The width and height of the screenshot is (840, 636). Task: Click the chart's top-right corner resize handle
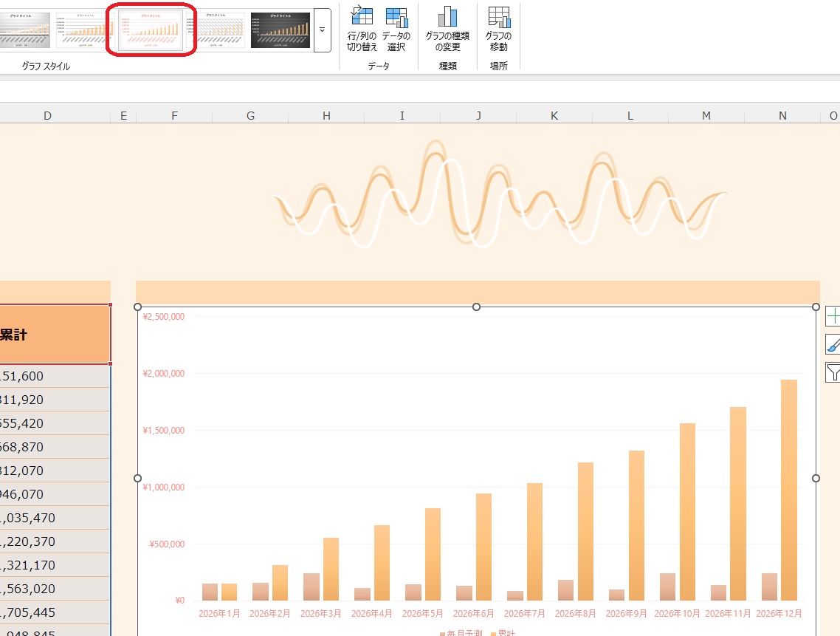click(x=816, y=307)
